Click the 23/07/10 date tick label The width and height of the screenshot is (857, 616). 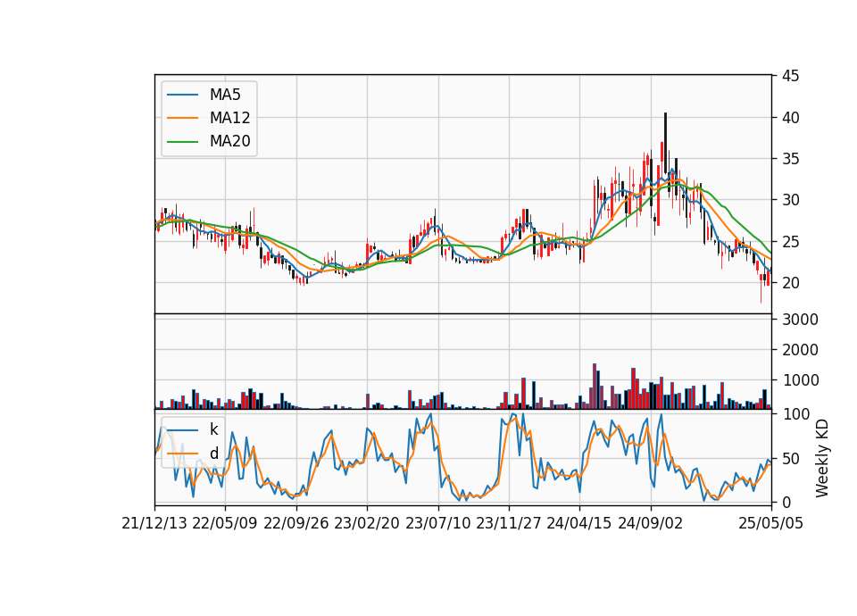437,523
